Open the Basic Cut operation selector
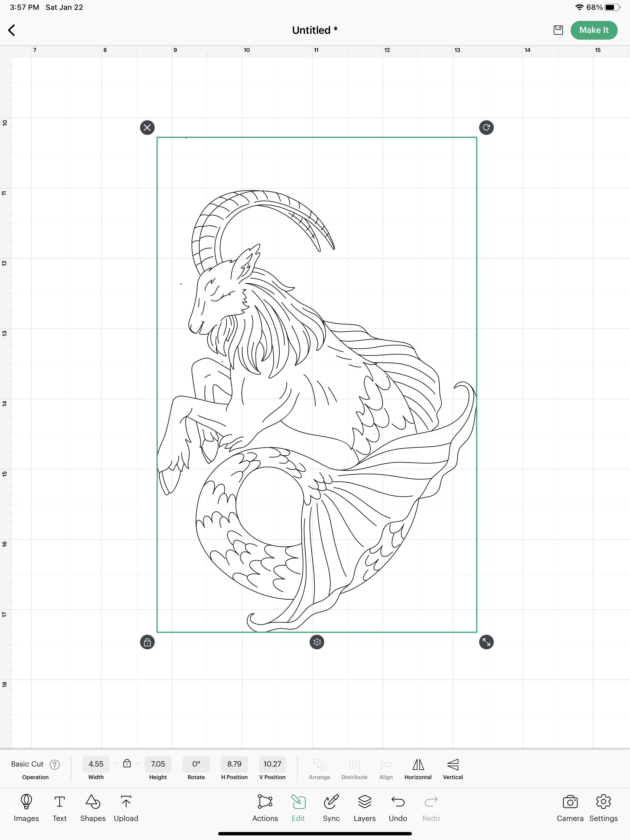Image resolution: width=630 pixels, height=840 pixels. (27, 764)
